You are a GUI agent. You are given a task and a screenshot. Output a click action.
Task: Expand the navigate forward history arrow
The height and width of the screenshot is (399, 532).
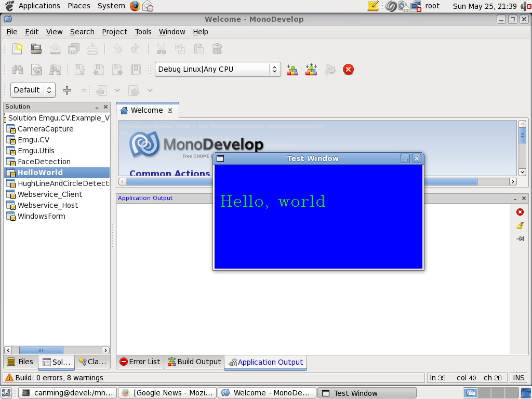tap(150, 90)
